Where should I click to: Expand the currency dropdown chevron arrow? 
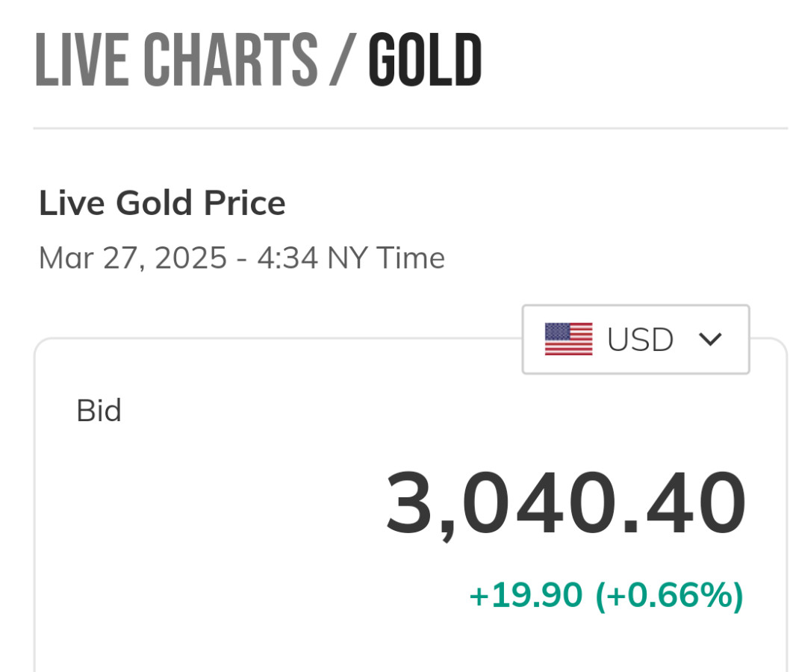click(x=710, y=339)
